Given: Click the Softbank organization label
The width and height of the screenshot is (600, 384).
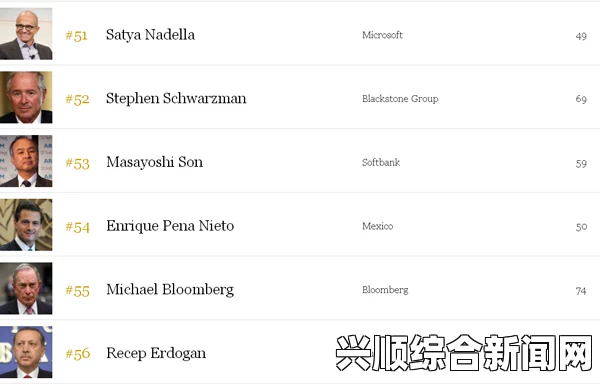Looking at the screenshot, I should tap(381, 163).
